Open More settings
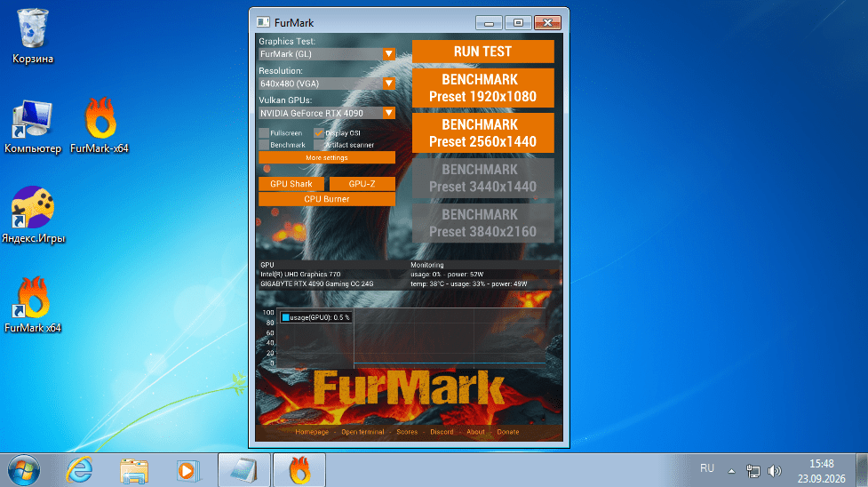868x487 pixels. click(x=327, y=158)
